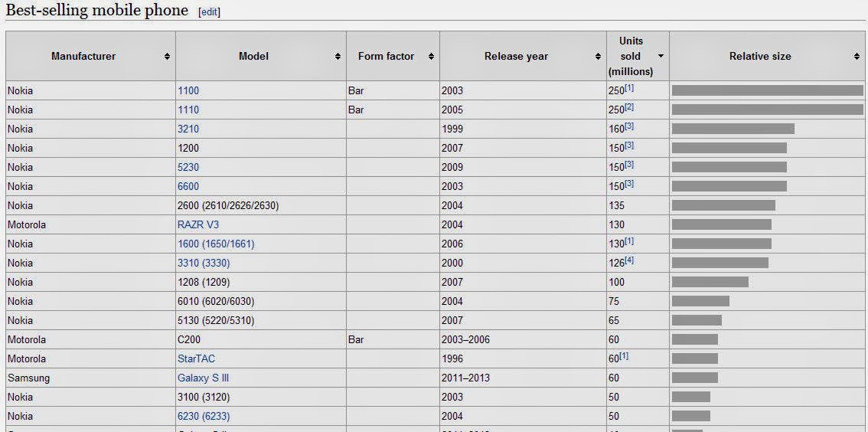Open the RAZR V3 link
The image size is (868, 432).
[198, 224]
